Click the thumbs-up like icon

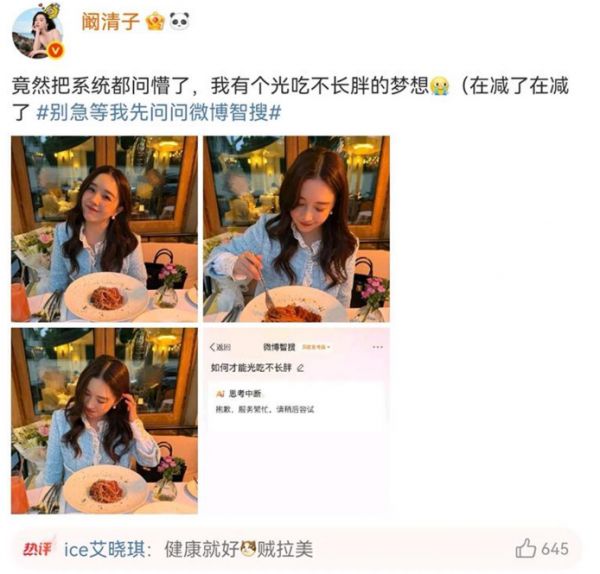525,548
